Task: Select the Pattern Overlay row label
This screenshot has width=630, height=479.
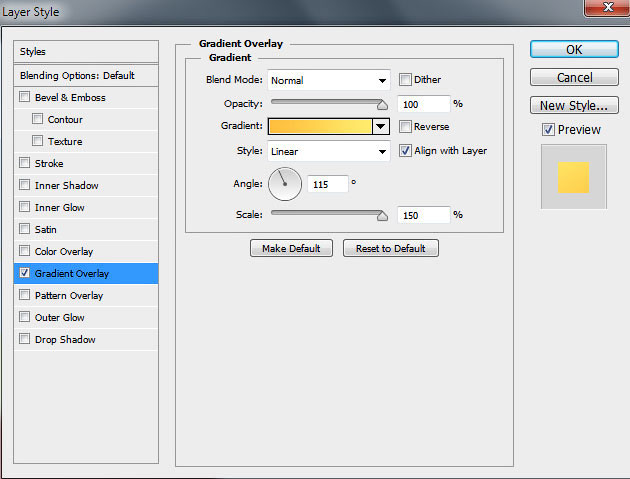Action: tap(69, 296)
